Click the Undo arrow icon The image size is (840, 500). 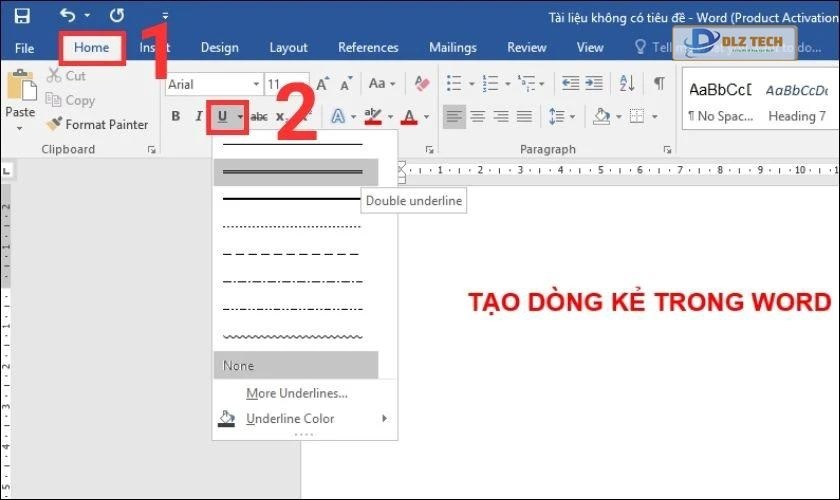(x=68, y=16)
